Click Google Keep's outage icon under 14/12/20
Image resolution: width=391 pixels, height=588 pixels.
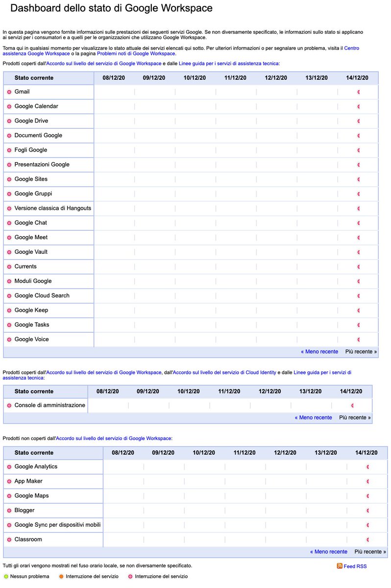pyautogui.click(x=359, y=311)
